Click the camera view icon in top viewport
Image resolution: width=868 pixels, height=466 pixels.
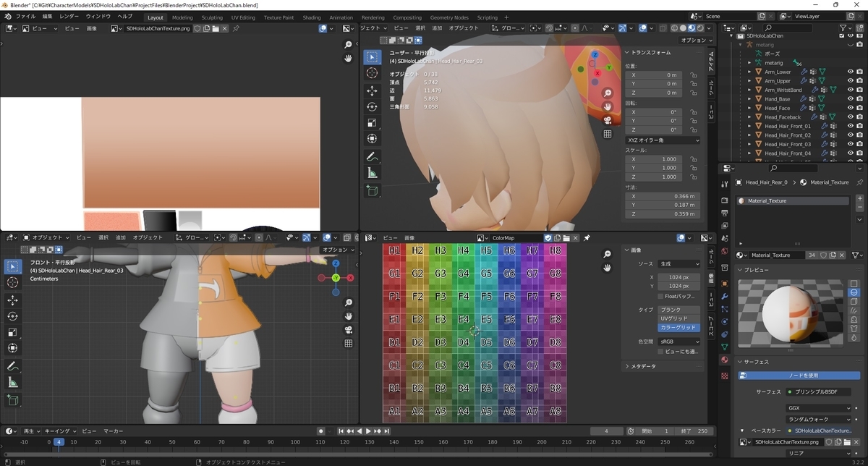coord(608,120)
